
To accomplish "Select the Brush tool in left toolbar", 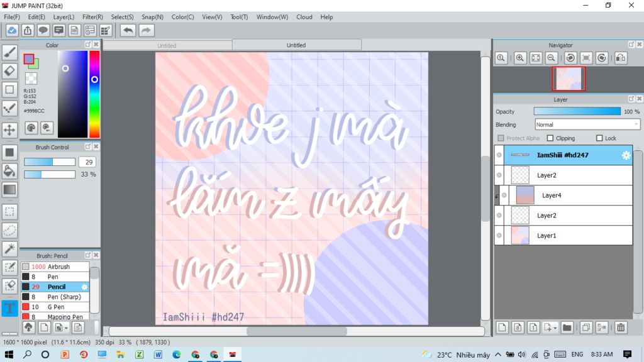I will pyautogui.click(x=9, y=52).
